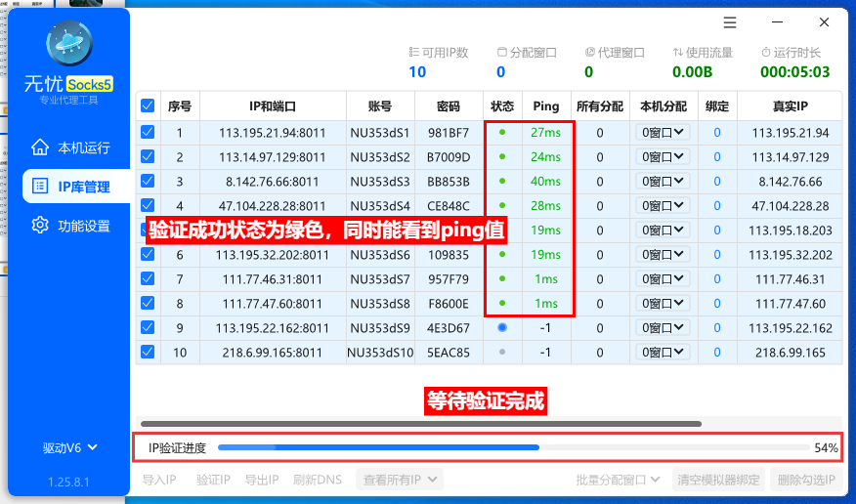
Task: Click the 无忧 Socks5 UFO logo
Action: (68, 44)
